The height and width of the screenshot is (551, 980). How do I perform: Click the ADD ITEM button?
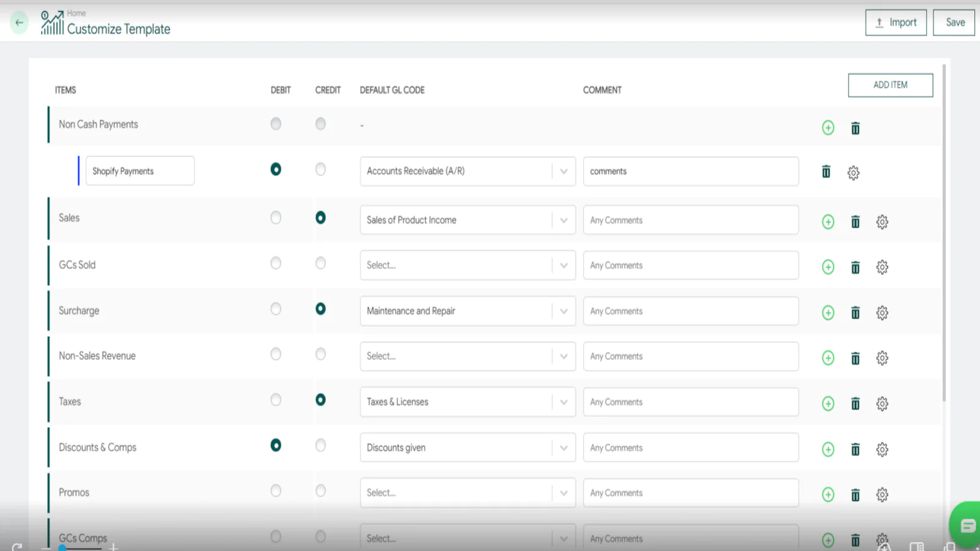click(890, 85)
